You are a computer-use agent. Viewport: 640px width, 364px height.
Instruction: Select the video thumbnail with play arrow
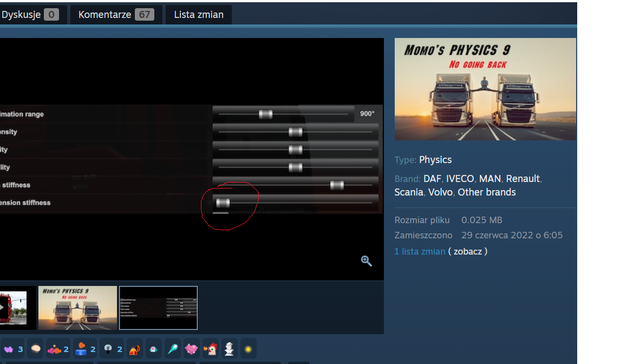(x=13, y=308)
